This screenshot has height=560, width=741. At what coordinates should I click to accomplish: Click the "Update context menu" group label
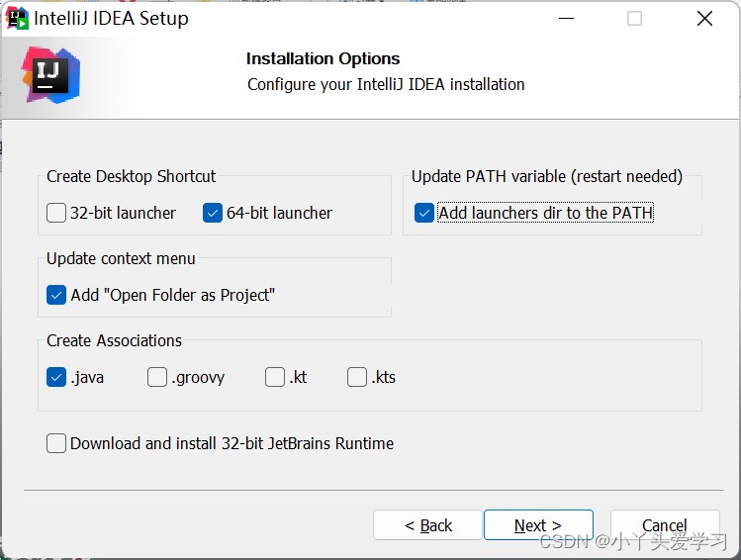pyautogui.click(x=121, y=258)
